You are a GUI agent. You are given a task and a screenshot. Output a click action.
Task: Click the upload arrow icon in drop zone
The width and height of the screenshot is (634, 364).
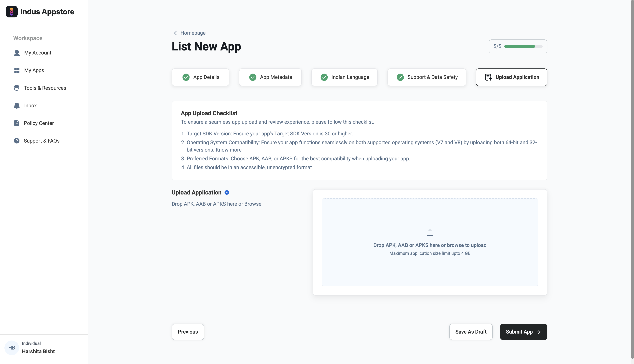click(x=430, y=232)
